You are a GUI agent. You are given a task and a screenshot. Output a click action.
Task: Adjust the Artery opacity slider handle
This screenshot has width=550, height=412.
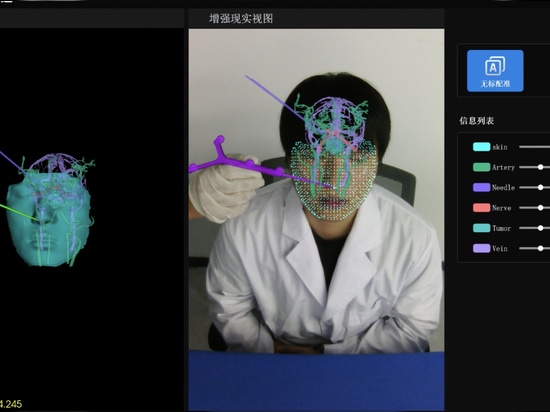[541, 167]
